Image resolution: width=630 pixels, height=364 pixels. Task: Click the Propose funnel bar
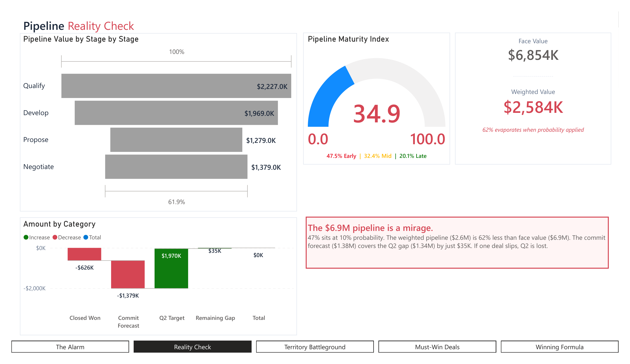[176, 140]
